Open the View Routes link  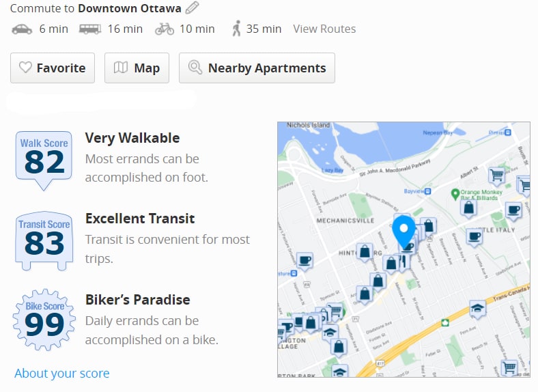point(324,29)
